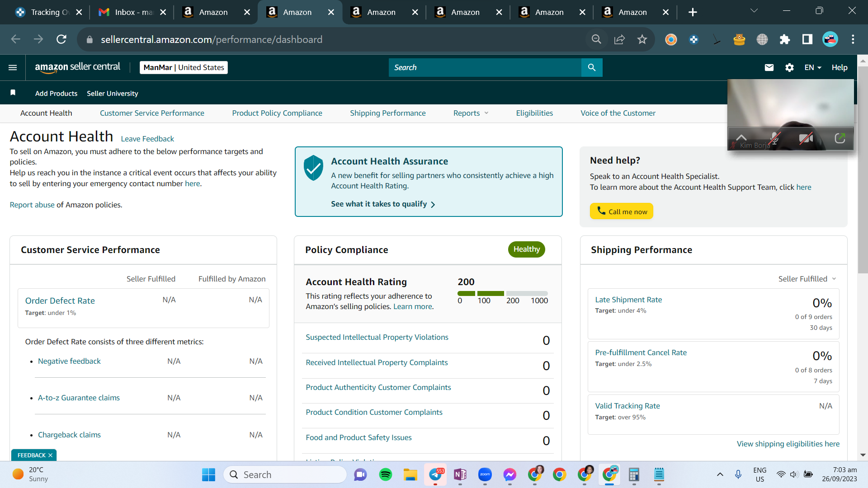This screenshot has width=868, height=488.
Task: Click the Healthy status badge
Action: pos(527,249)
